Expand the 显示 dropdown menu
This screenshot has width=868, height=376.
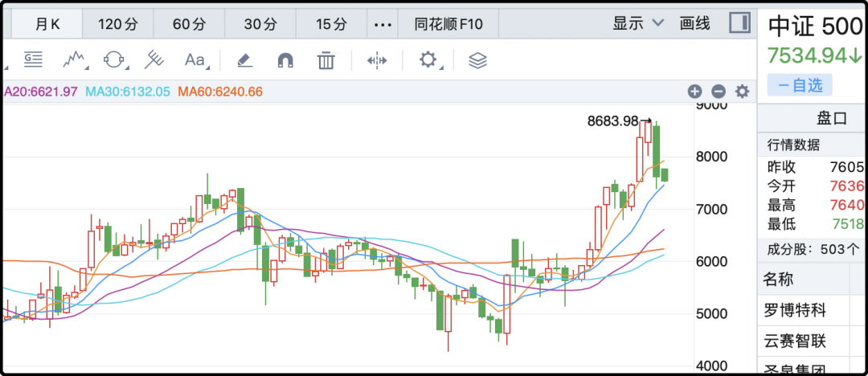[x=639, y=23]
